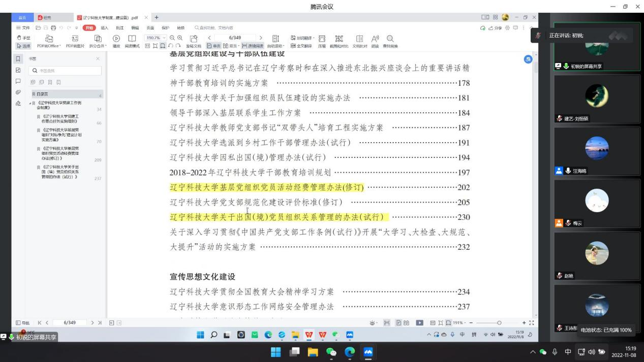Switch to the 首页 tab

click(23, 18)
